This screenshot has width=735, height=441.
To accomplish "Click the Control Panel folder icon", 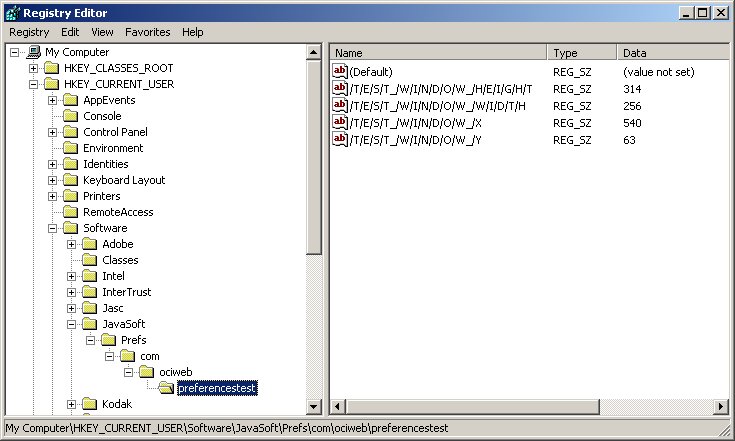I will [70, 132].
